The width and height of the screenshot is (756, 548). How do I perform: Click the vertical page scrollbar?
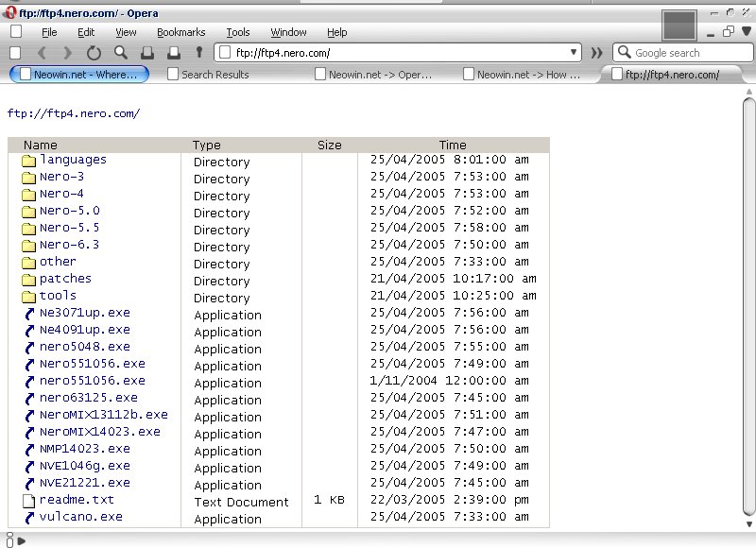coord(748,312)
